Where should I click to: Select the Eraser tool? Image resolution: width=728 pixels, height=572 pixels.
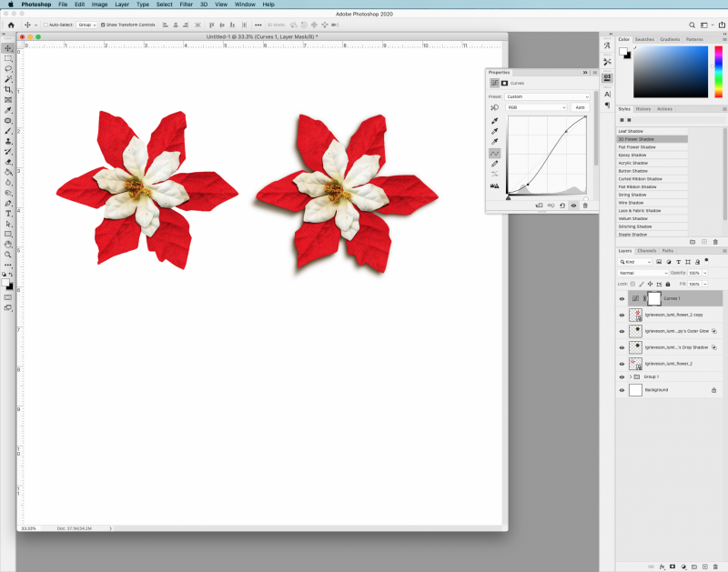[8, 162]
